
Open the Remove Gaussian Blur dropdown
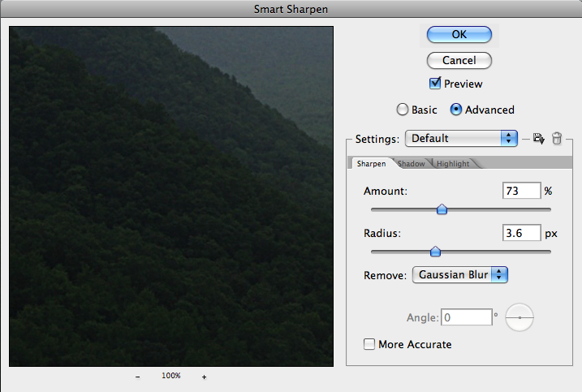460,275
